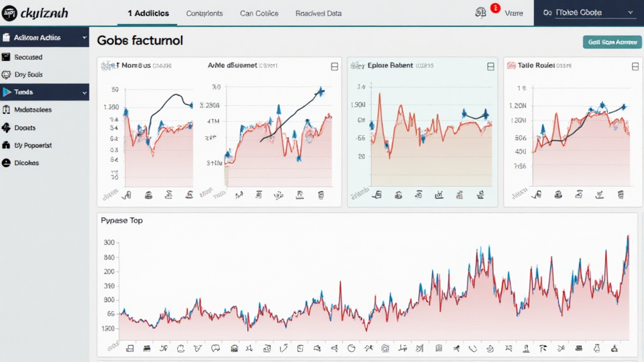The width and height of the screenshot is (644, 362).
Task: Click the Secoused sidebar icon
Action: click(7, 57)
